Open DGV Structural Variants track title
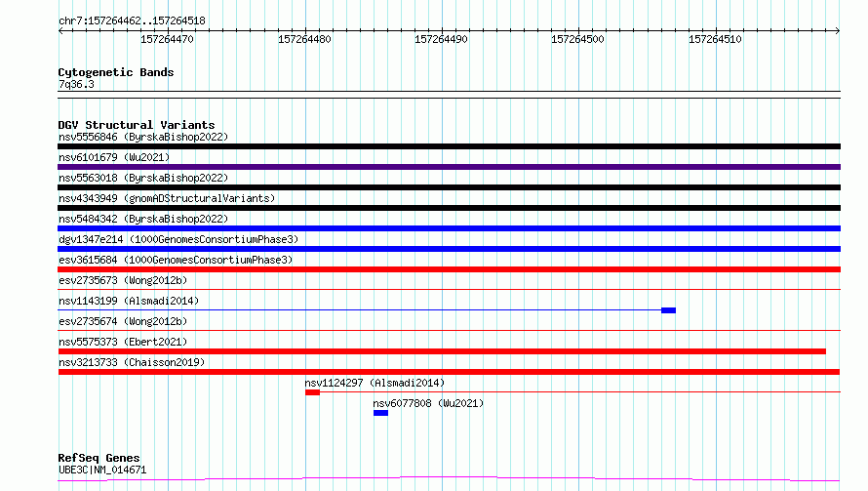The image size is (868, 491). (x=137, y=125)
